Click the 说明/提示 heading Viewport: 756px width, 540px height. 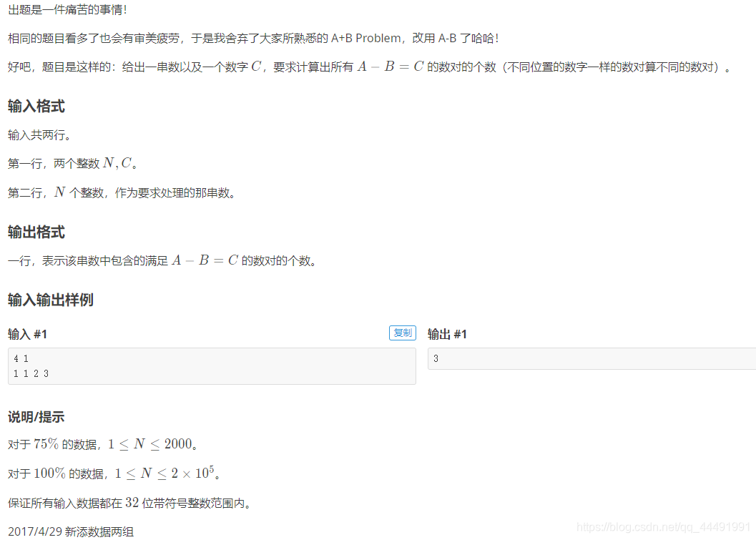[x=36, y=417]
